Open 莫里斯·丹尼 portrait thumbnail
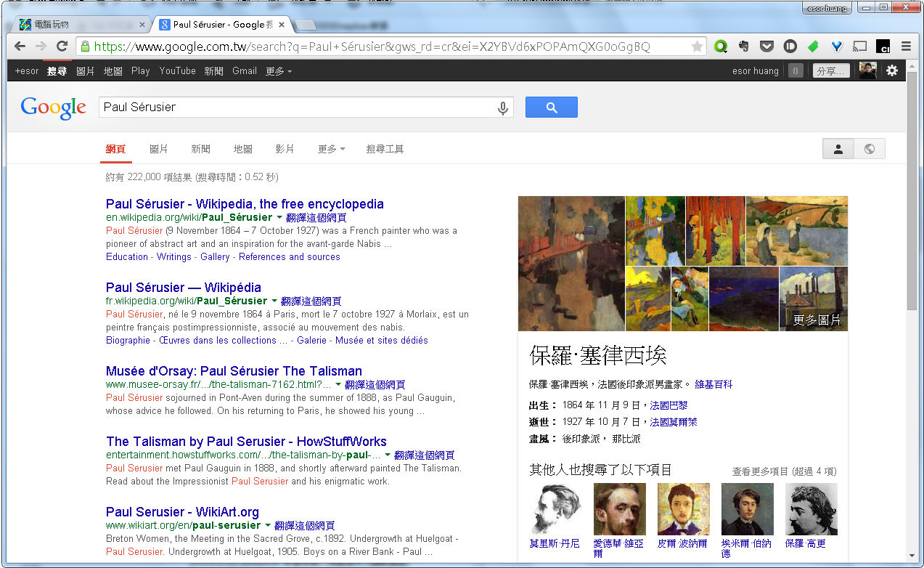The width and height of the screenshot is (924, 568). [x=555, y=510]
